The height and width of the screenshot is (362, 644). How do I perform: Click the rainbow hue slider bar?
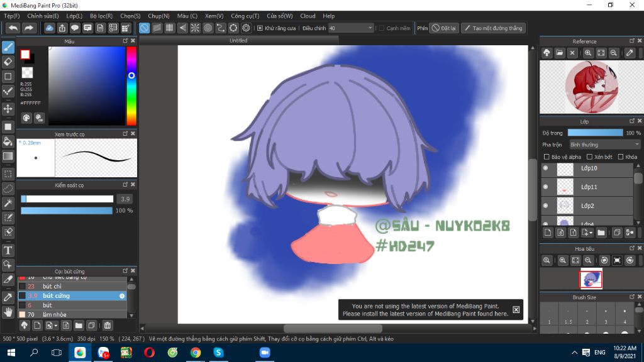pyautogui.click(x=131, y=85)
